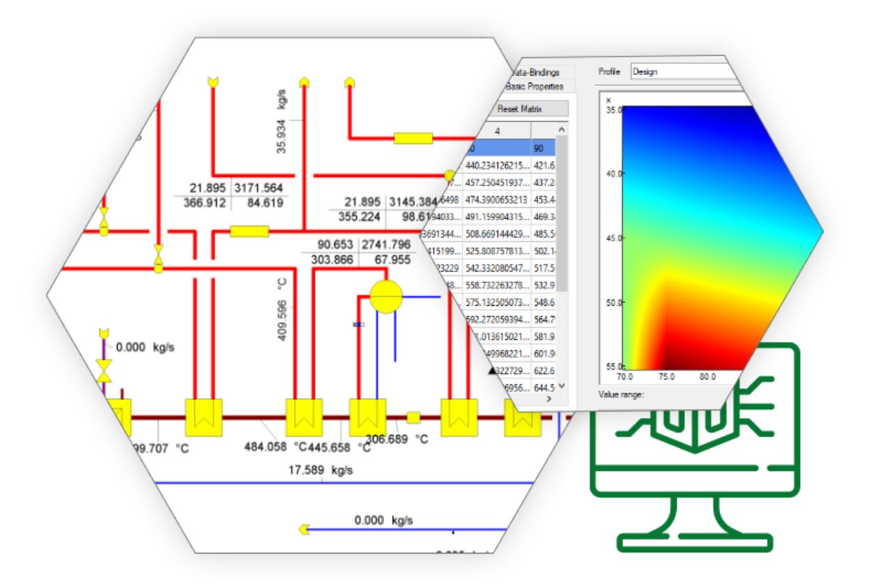Select small yellow square near 306.689 °C

pyautogui.click(x=413, y=417)
